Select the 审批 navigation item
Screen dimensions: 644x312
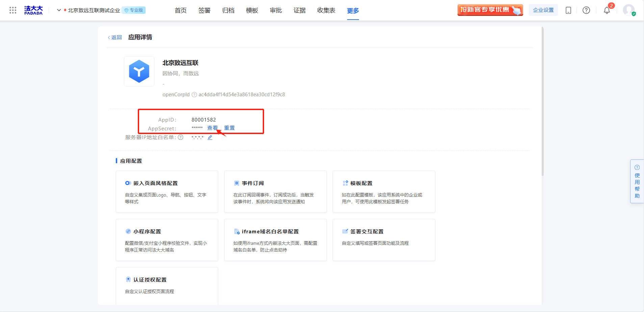click(276, 10)
